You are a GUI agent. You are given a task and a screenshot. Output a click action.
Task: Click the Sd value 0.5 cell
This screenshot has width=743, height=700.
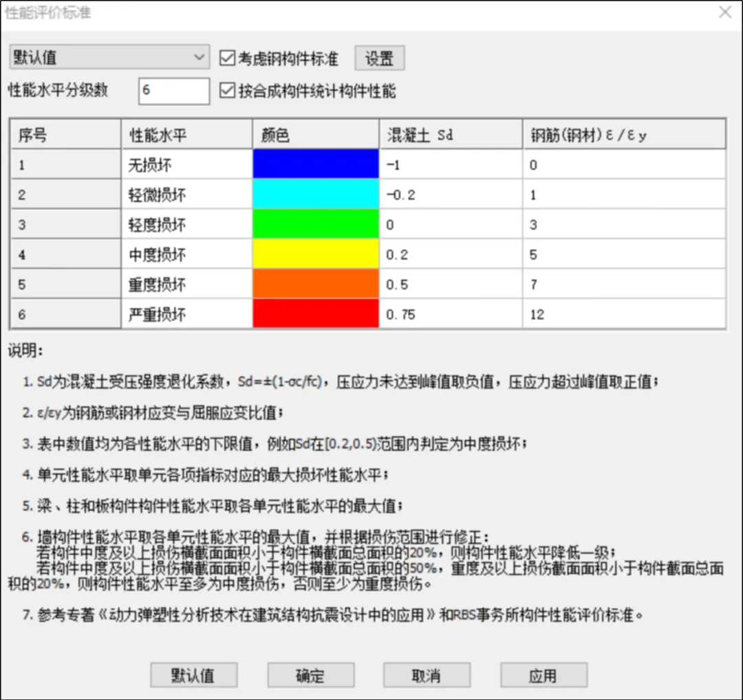(x=451, y=284)
